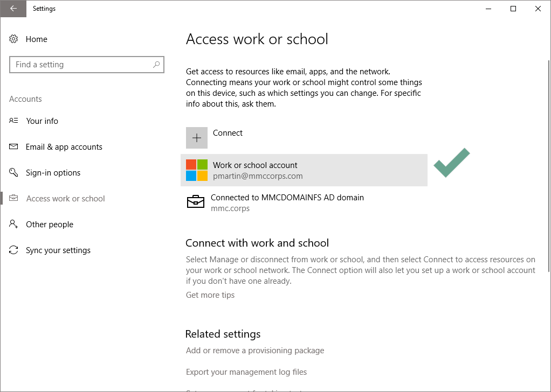The width and height of the screenshot is (551, 392).
Task: Click the Sync your settings refresh icon
Action: [x=13, y=250]
